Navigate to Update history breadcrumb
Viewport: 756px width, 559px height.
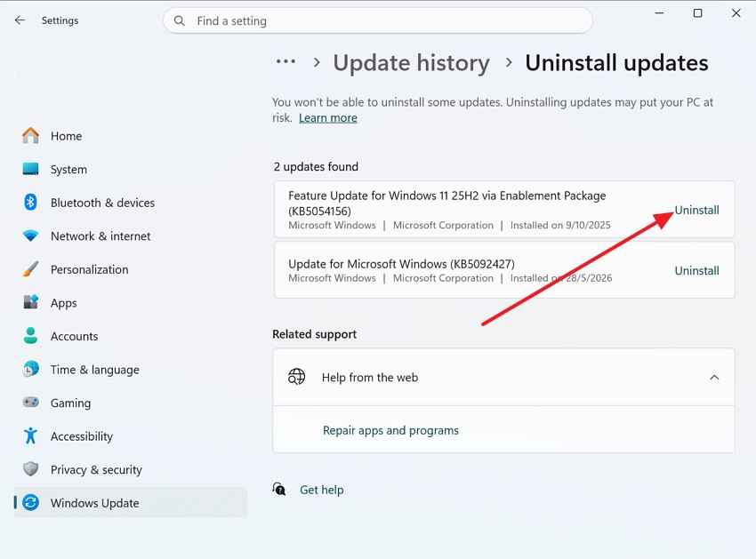[411, 63]
